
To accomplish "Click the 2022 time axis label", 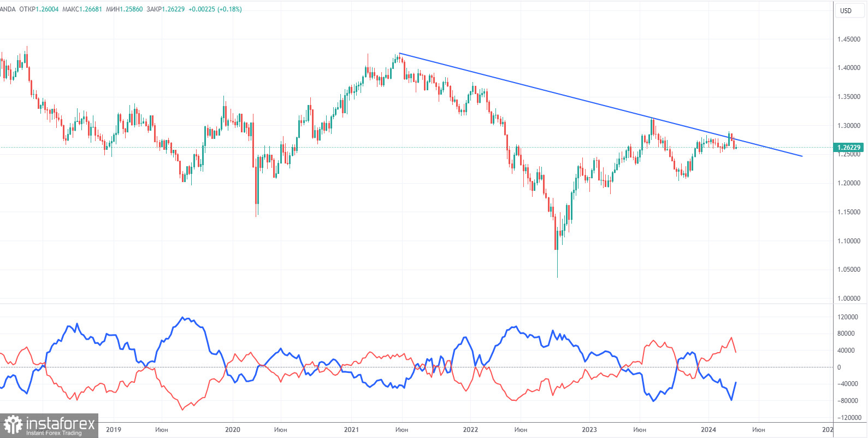I will pyautogui.click(x=470, y=429).
